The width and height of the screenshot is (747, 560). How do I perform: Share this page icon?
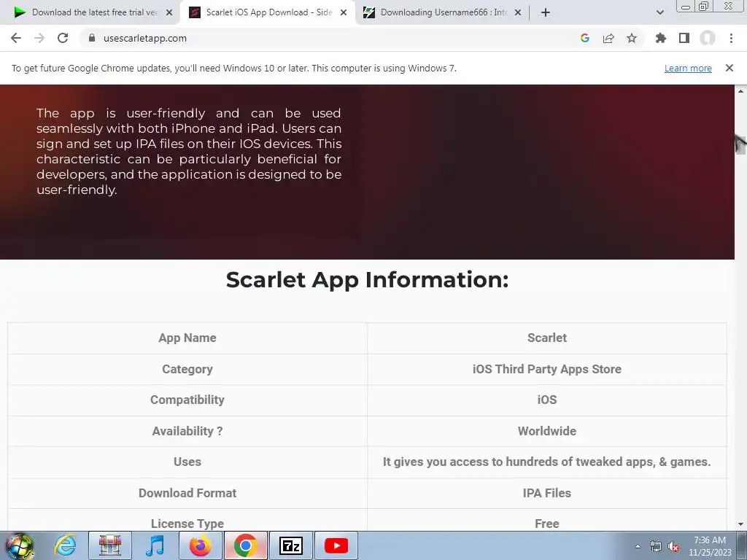[x=608, y=38]
